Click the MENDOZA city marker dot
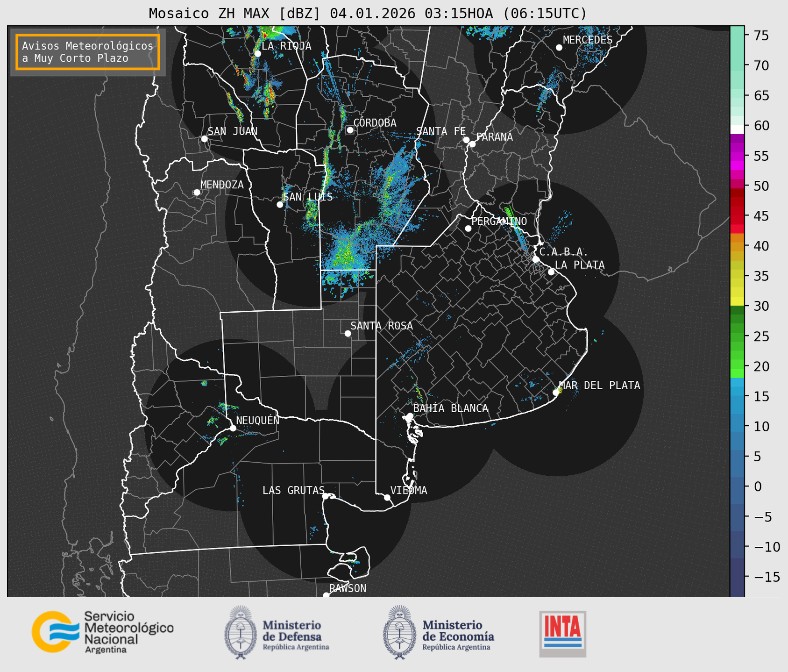This screenshot has height=672, width=788. tap(197, 193)
